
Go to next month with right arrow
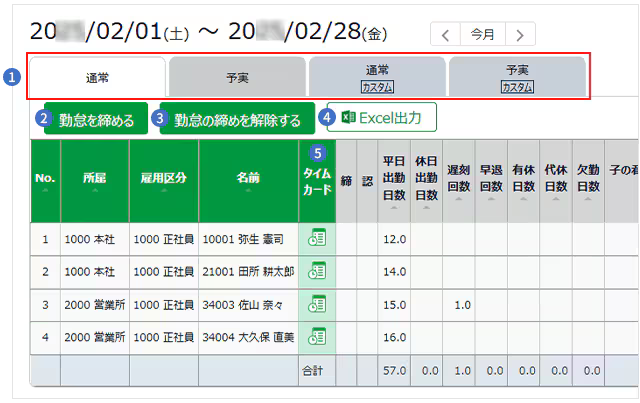click(518, 34)
